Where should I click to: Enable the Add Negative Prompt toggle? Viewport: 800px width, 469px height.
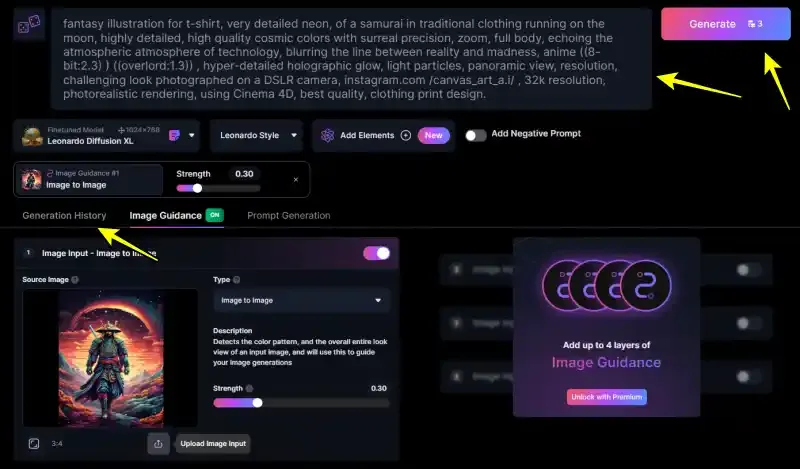[x=476, y=135]
